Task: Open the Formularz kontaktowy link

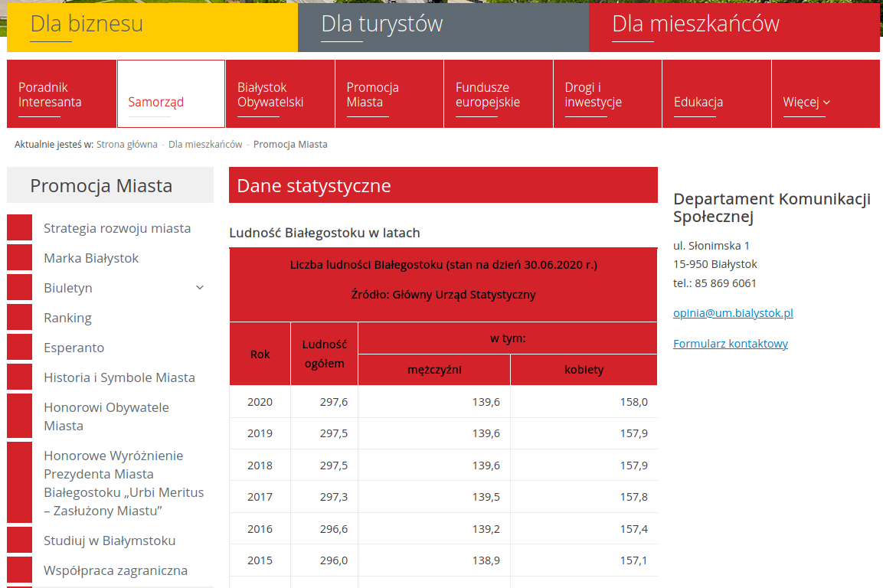Action: [x=731, y=344]
